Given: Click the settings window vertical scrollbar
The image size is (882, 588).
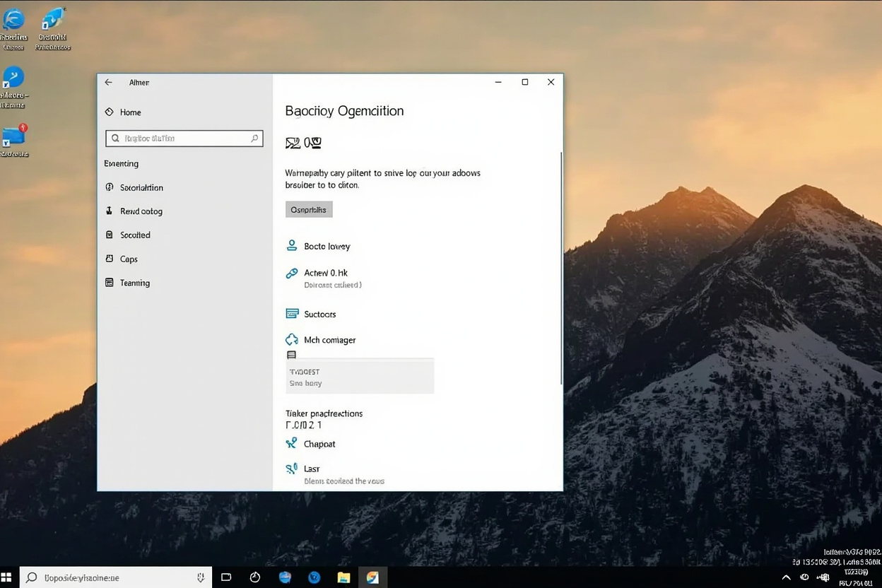Looking at the screenshot, I should pos(561,269).
